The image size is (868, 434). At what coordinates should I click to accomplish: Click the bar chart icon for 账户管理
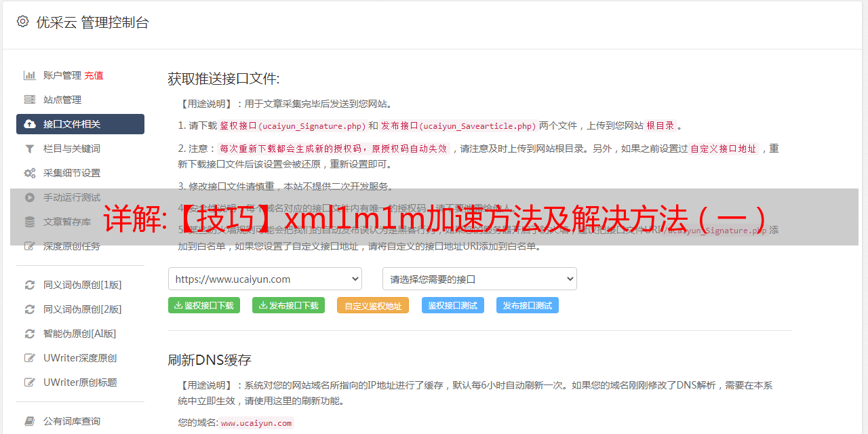(x=30, y=75)
